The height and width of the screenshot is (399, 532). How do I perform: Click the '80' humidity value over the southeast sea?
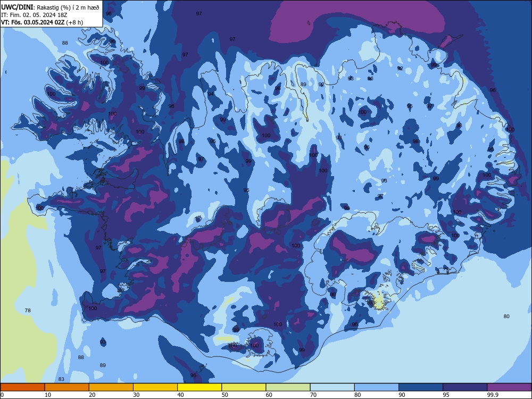point(506,316)
